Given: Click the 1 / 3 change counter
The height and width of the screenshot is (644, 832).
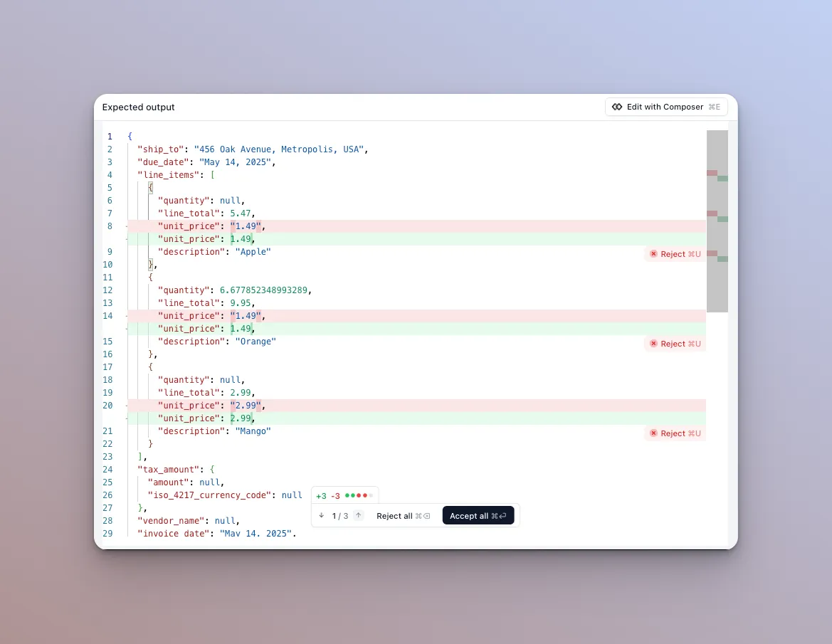Looking at the screenshot, I should coord(340,516).
